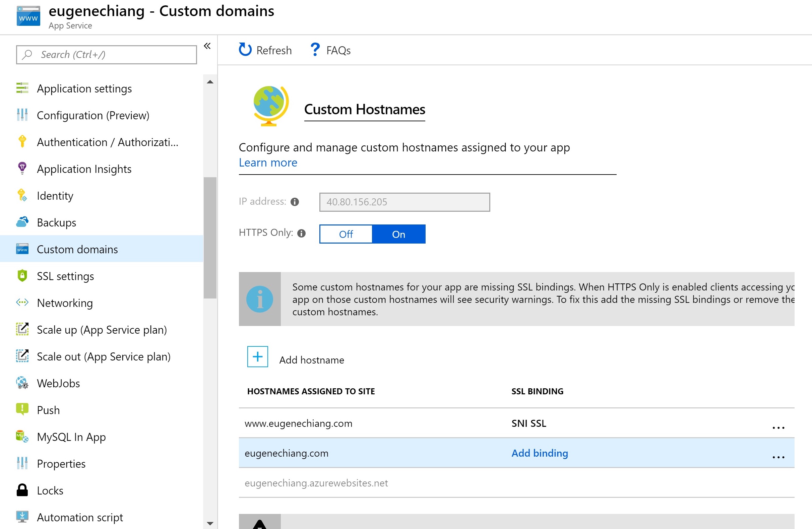Click the SSL settings shield icon
The image size is (812, 529).
22,276
